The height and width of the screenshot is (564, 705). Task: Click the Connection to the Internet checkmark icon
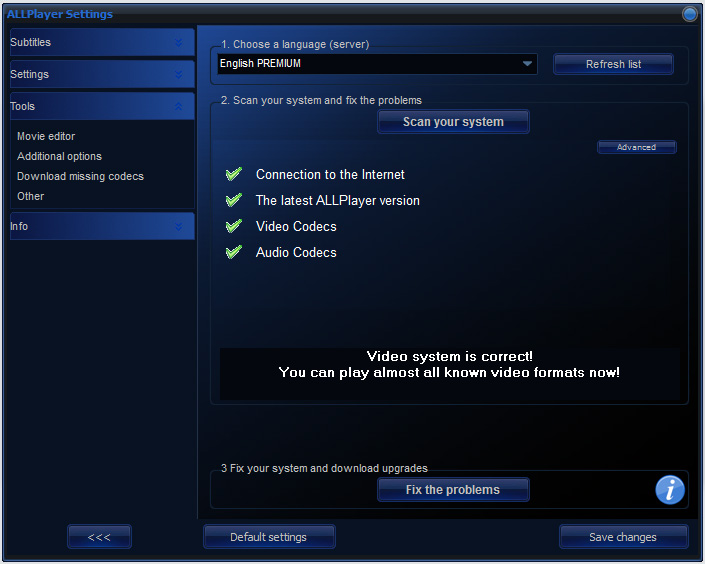[x=234, y=174]
